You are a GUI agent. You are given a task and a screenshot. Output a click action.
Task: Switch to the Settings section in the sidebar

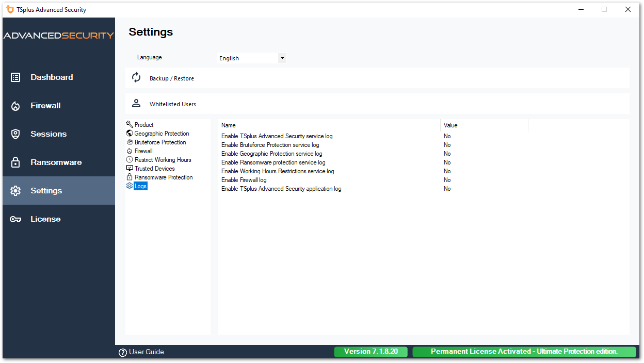click(x=46, y=190)
